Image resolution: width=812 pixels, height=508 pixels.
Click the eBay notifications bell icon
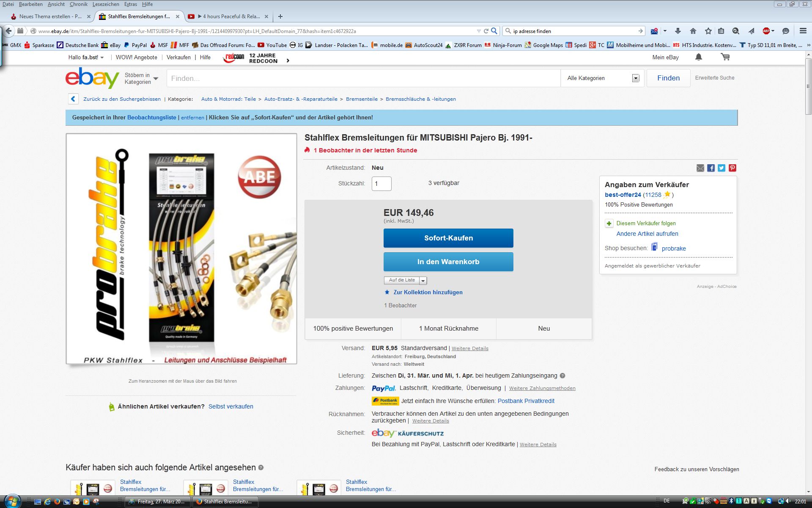[699, 57]
